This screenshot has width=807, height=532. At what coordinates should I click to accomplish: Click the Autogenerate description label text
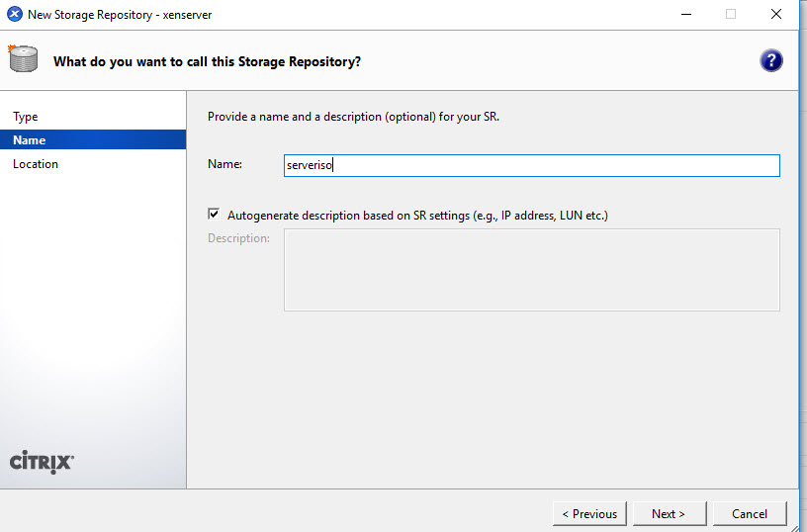coord(416,215)
